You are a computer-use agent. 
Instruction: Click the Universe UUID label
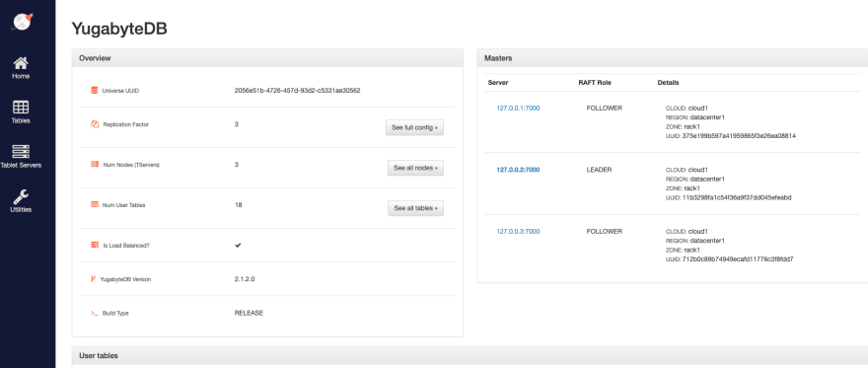[x=120, y=91]
